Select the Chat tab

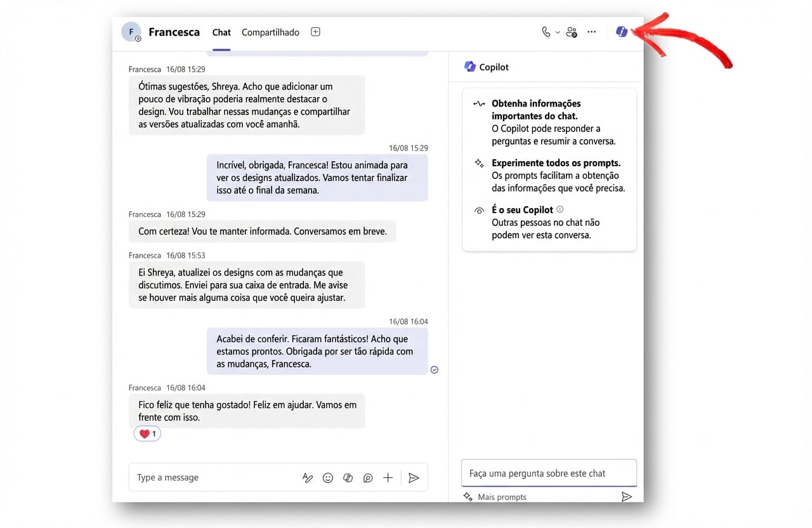(221, 32)
